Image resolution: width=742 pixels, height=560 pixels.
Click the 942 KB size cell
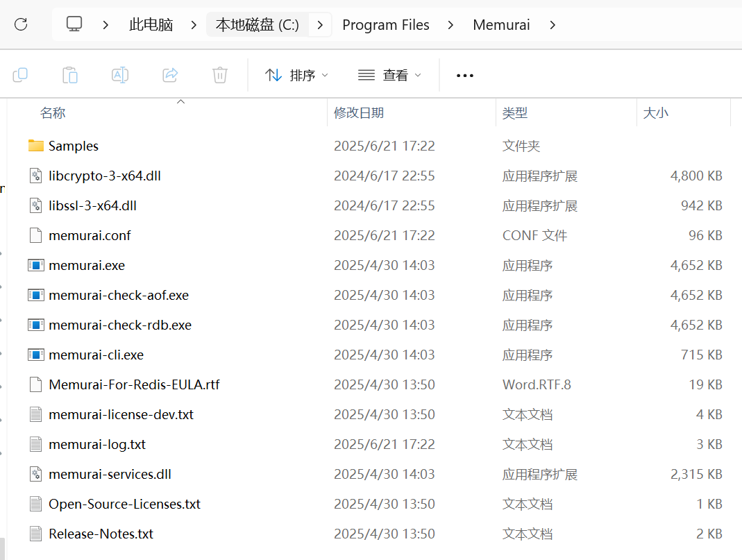(701, 205)
